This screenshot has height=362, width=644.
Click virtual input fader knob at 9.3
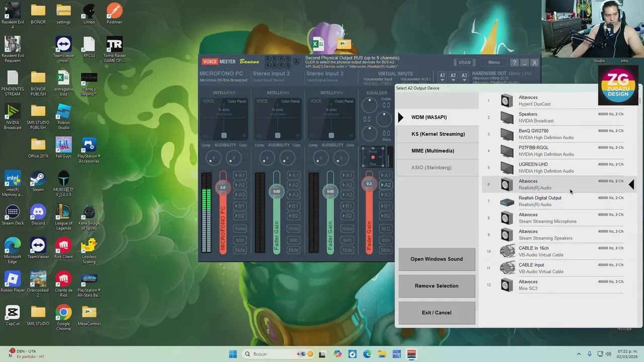369,184
